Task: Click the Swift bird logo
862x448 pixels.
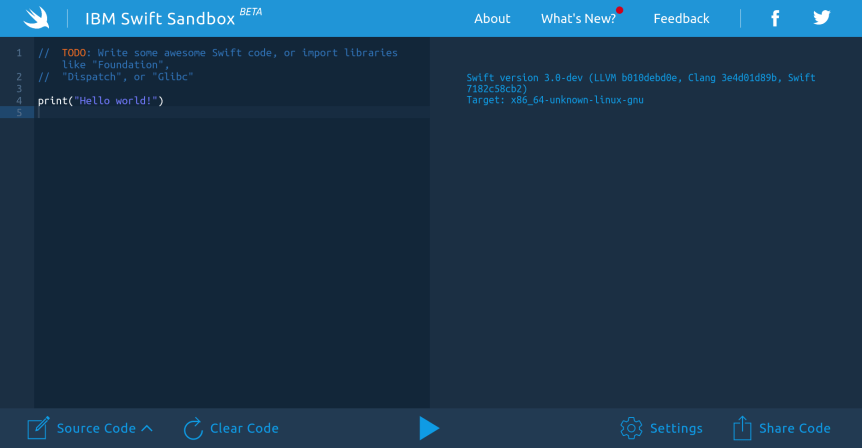Action: coord(36,18)
